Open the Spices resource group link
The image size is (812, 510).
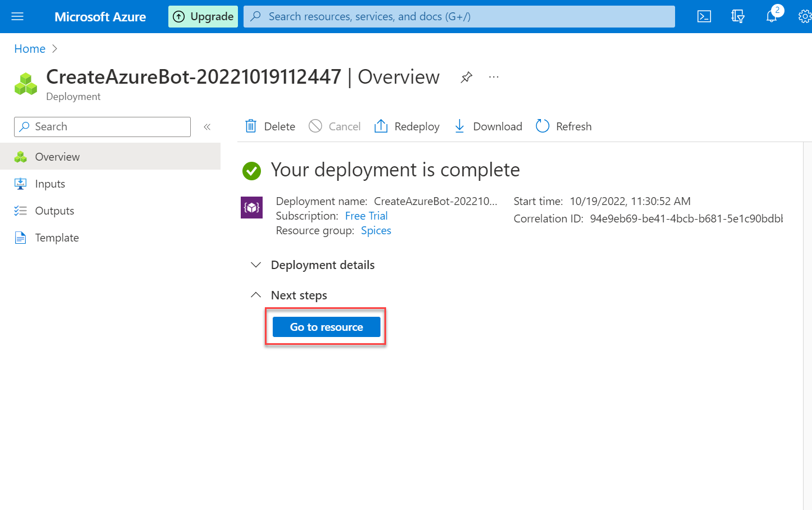[x=376, y=230]
